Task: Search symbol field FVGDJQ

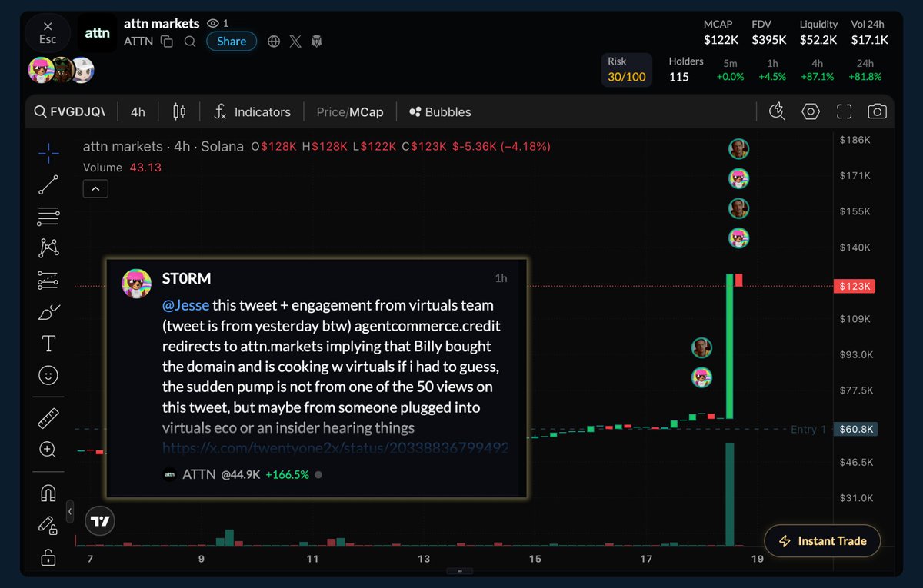Action: pyautogui.click(x=69, y=111)
